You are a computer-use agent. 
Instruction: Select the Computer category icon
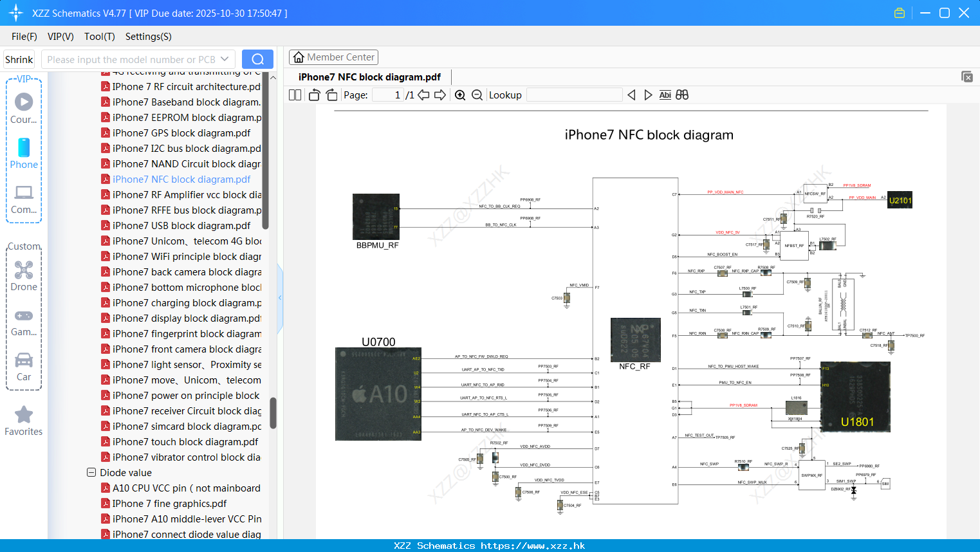pyautogui.click(x=24, y=199)
